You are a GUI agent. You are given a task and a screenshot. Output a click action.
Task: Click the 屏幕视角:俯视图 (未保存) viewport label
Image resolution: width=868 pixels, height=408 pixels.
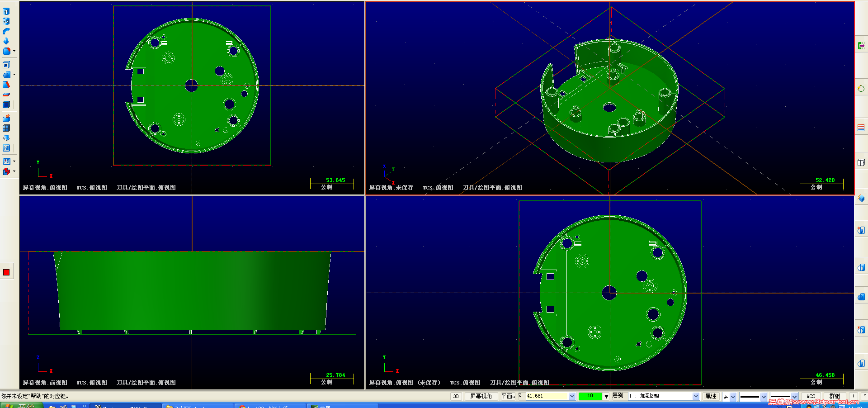click(x=405, y=383)
